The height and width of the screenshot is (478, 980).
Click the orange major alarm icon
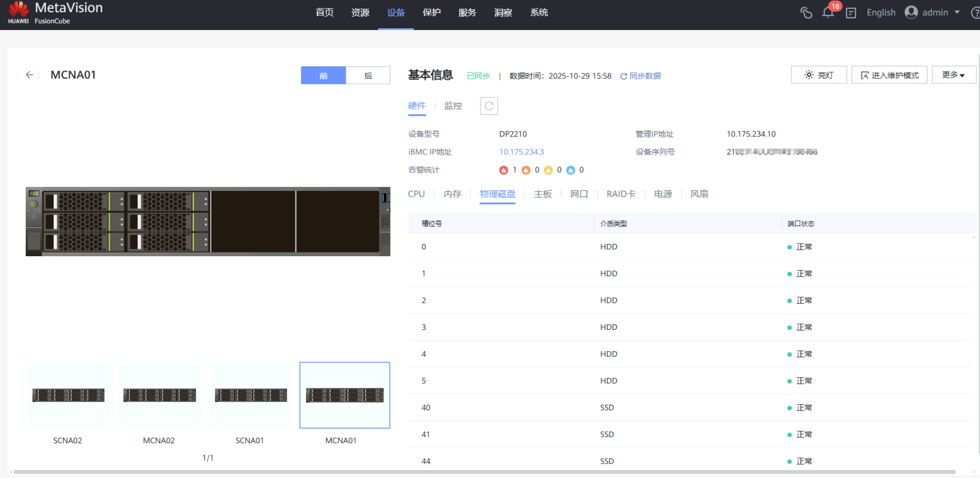pyautogui.click(x=526, y=170)
